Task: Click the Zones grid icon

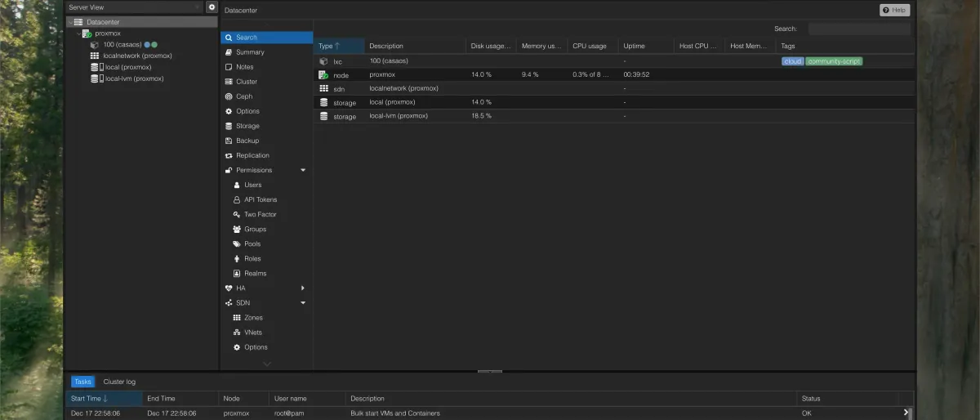Action: coord(237,317)
